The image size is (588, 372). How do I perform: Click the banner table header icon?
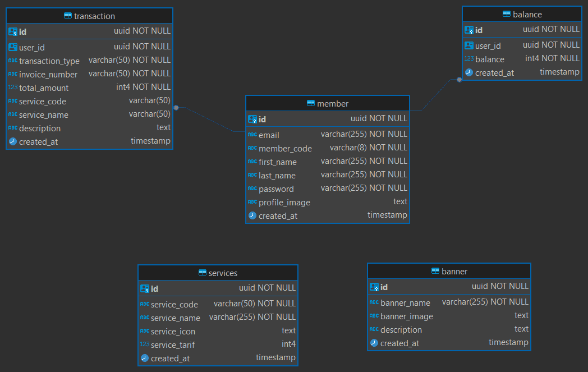pos(435,271)
